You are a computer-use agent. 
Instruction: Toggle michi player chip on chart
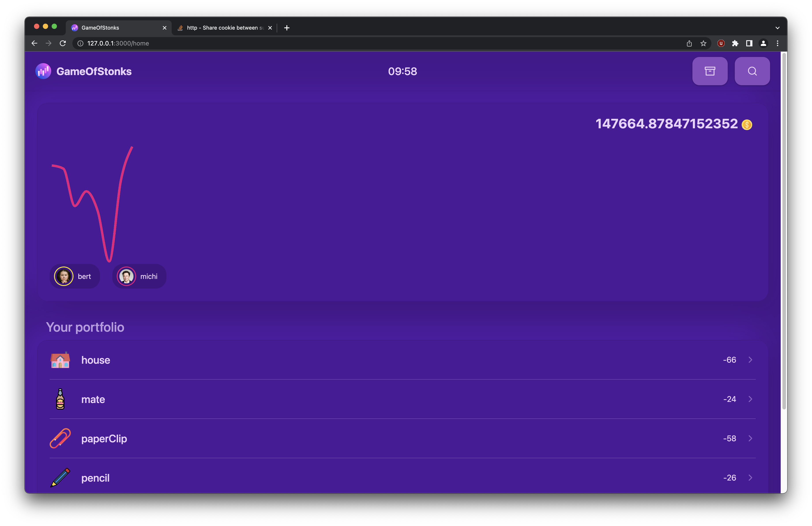click(x=139, y=276)
